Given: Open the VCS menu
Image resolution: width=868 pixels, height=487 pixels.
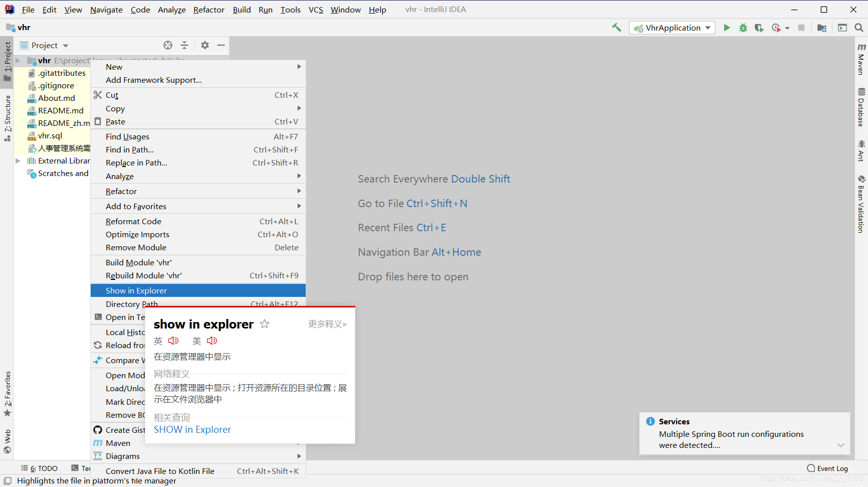Looking at the screenshot, I should click(316, 10).
